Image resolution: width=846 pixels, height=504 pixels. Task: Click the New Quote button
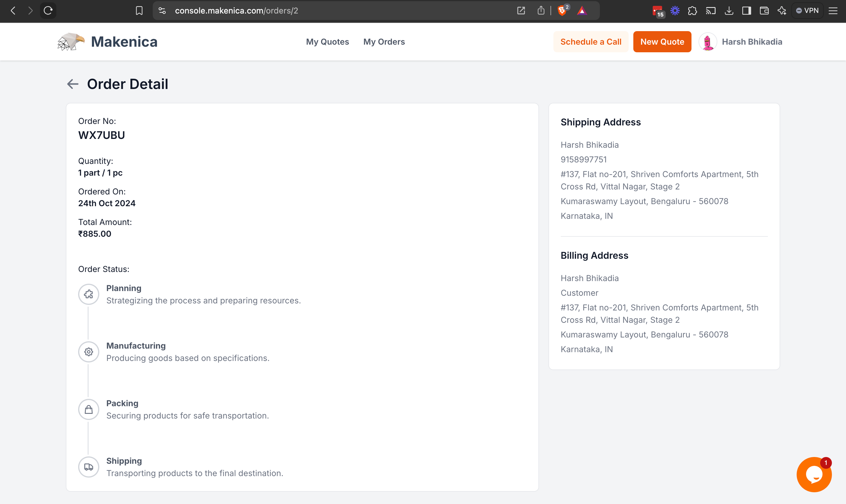(662, 41)
